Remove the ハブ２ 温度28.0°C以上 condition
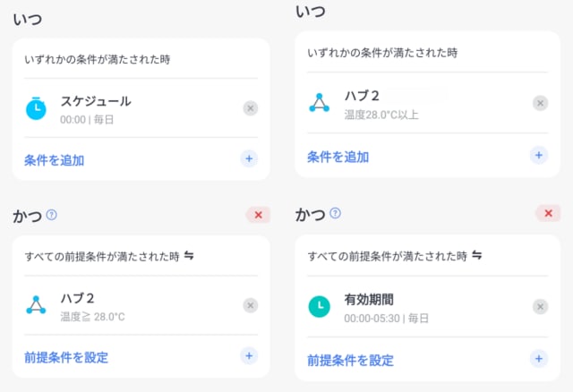 [x=540, y=104]
